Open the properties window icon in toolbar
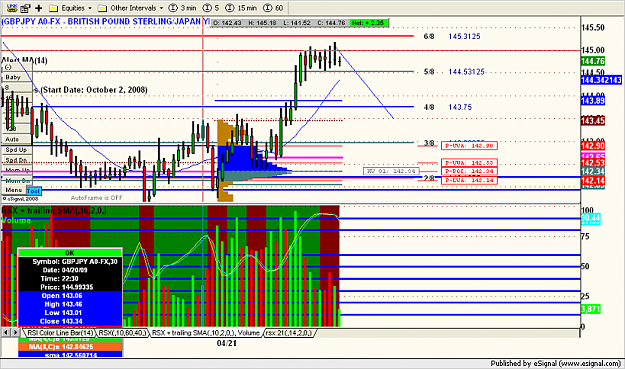The height and width of the screenshot is (369, 625). click(25, 8)
